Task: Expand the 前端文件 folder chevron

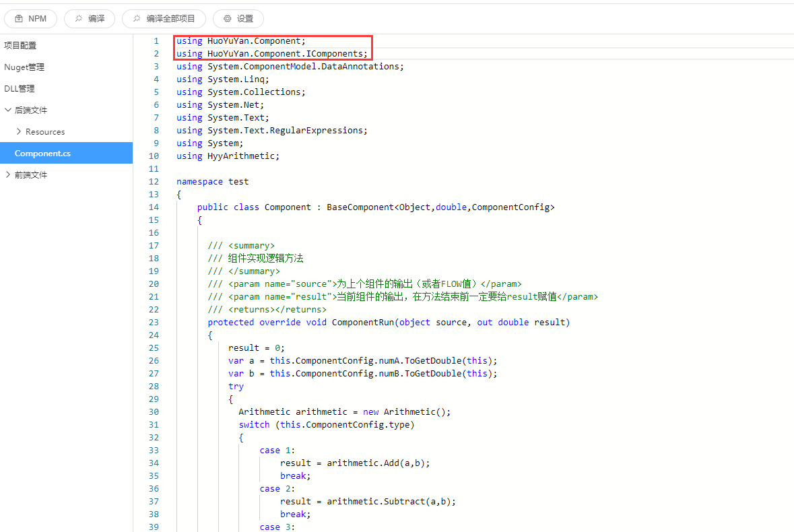Action: click(x=8, y=175)
